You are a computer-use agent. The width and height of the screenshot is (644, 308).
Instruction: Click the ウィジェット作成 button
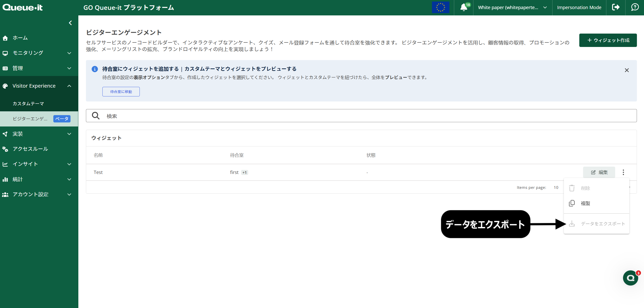[608, 40]
